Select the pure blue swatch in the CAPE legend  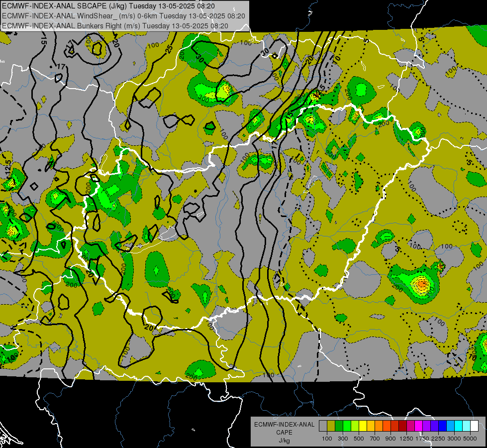tap(443, 426)
